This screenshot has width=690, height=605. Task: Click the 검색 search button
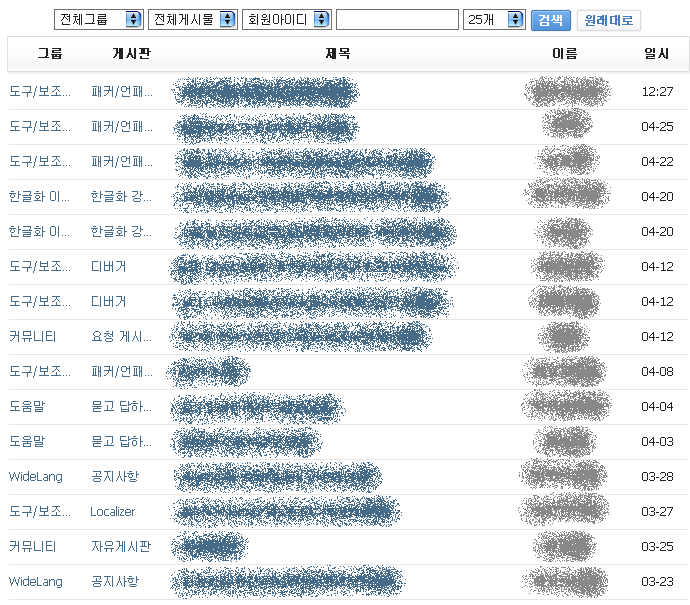[x=551, y=20]
